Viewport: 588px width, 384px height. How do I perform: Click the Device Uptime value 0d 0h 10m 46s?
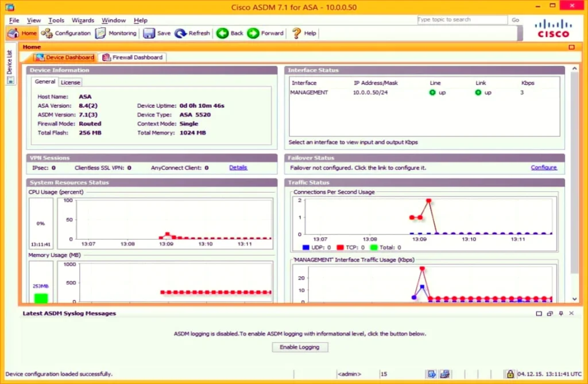(x=202, y=106)
